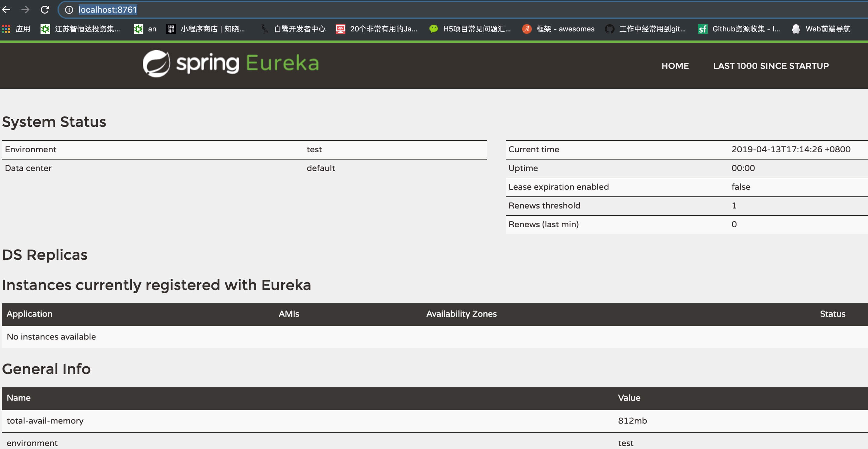868x449 pixels.
Task: Click the 812mb memory value
Action: (632, 421)
